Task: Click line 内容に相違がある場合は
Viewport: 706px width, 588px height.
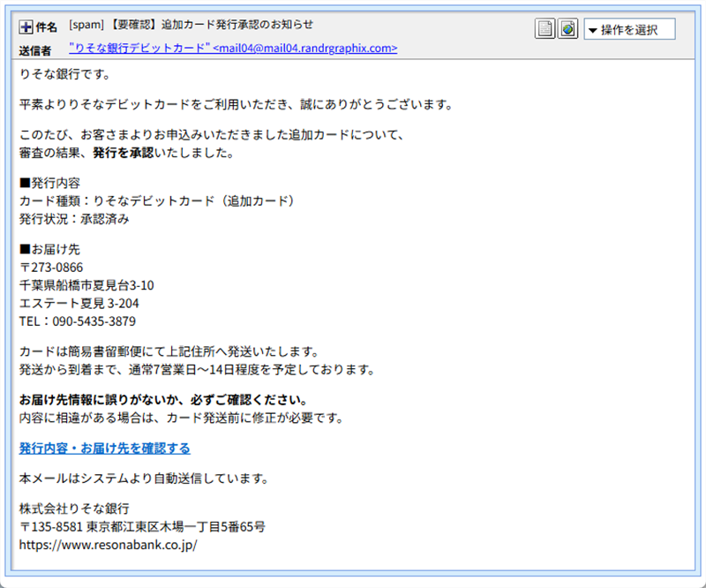Action: pos(182,418)
